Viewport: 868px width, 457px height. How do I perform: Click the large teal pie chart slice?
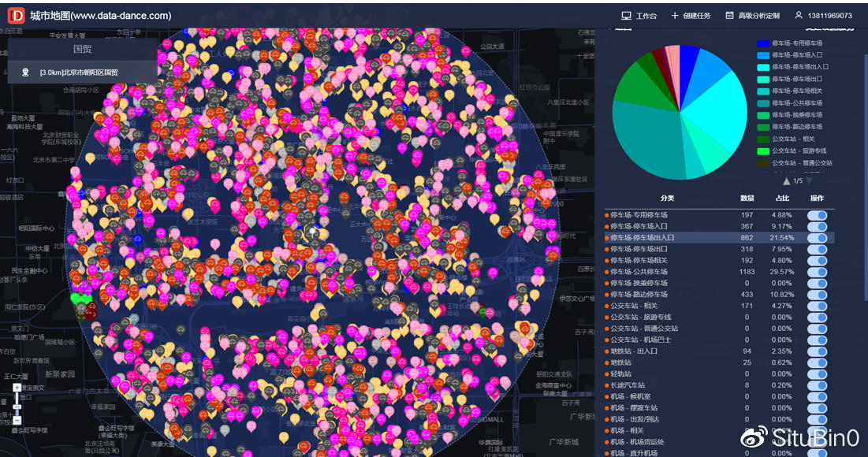(x=648, y=139)
